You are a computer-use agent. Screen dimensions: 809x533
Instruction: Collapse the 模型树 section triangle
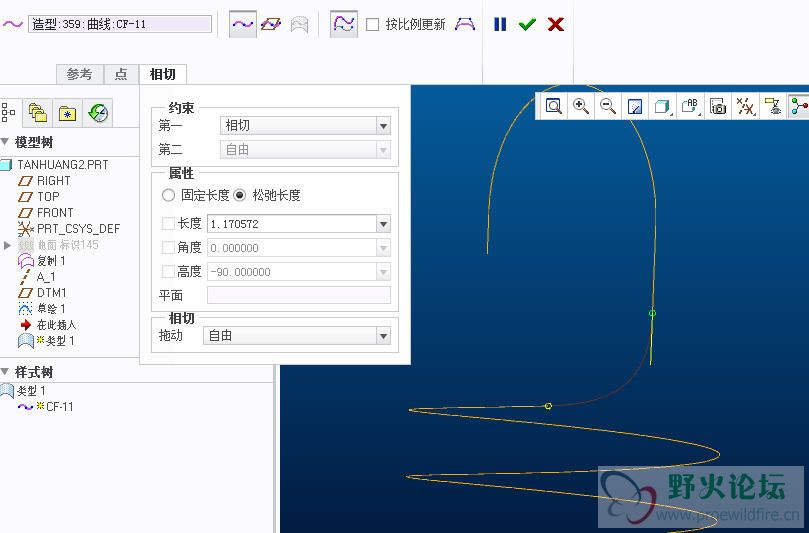point(5,141)
